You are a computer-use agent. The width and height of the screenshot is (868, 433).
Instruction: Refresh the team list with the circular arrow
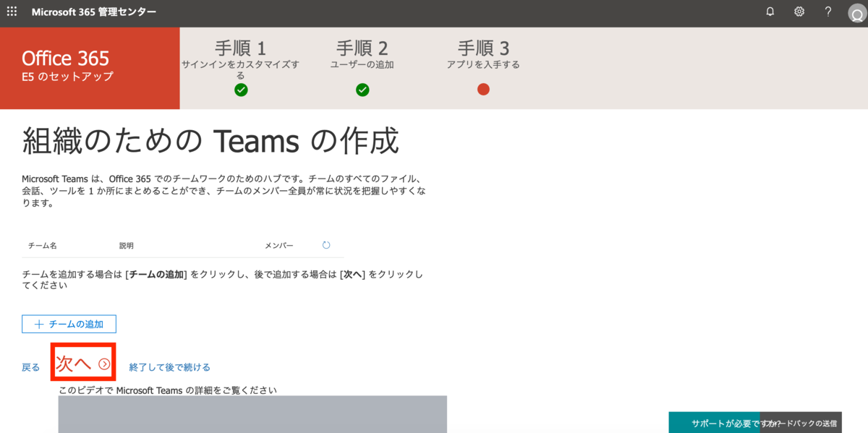[x=325, y=245]
